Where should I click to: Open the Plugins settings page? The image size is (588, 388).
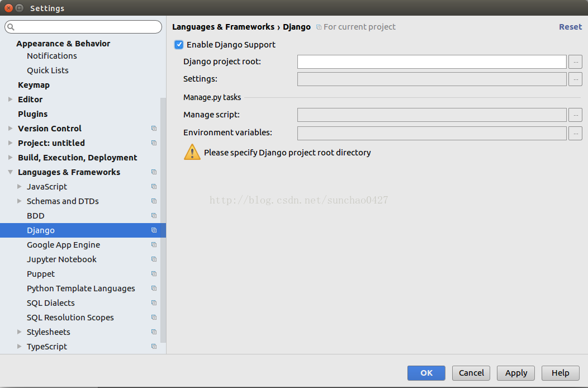[32, 113]
